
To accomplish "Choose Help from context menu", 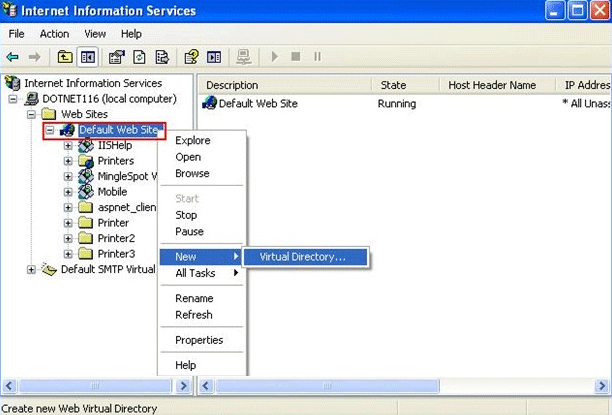I will [x=201, y=365].
